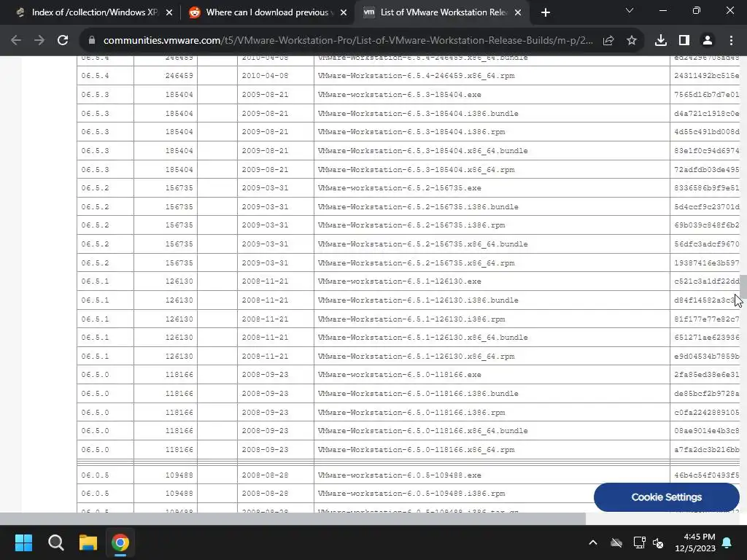
Task: Click date 2008-11-21 in 6.5.1 .exe row
Action: [x=265, y=281]
